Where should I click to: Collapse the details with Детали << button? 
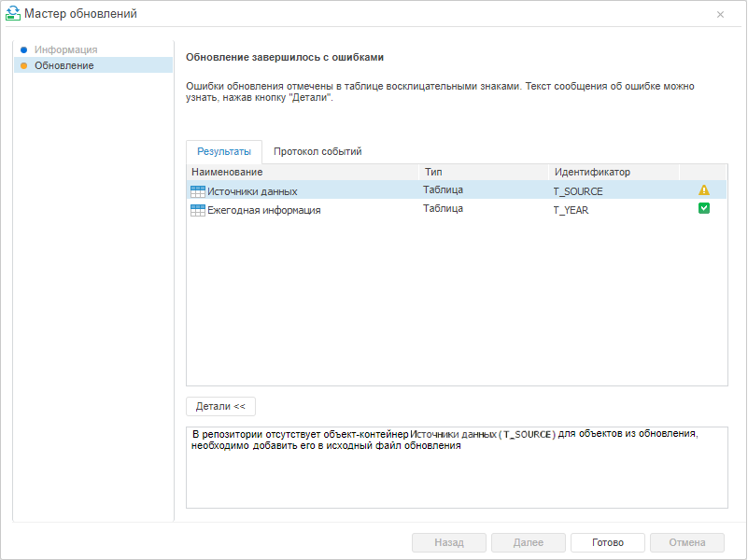(220, 407)
